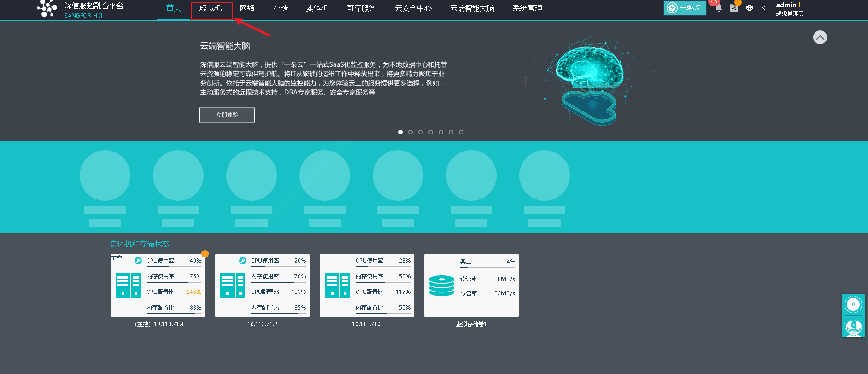Select the last carousel indicator dot
Image resolution: width=868 pixels, height=374 pixels.
(461, 132)
